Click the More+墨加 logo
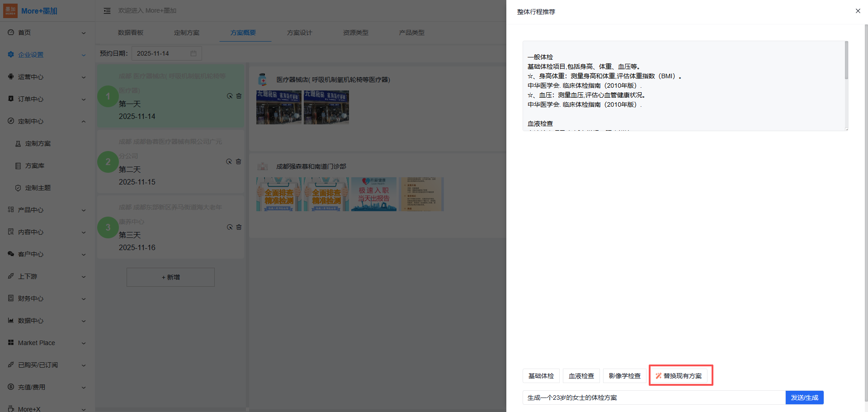The width and height of the screenshot is (868, 412). coord(31,11)
